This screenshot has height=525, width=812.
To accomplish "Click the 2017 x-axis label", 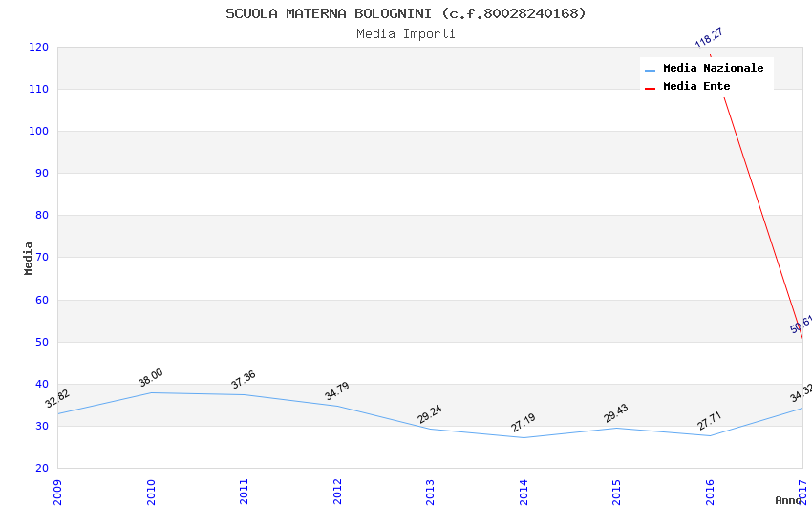I will (x=802, y=492).
